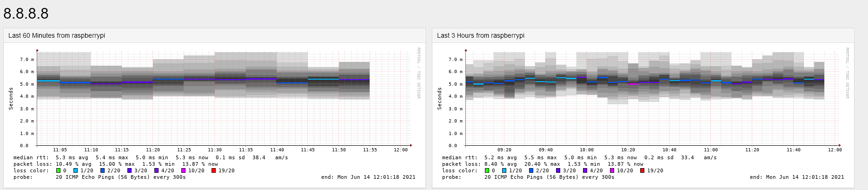
Task: Click the end timestamp under the 3 Hours graph
Action: pyautogui.click(x=796, y=177)
